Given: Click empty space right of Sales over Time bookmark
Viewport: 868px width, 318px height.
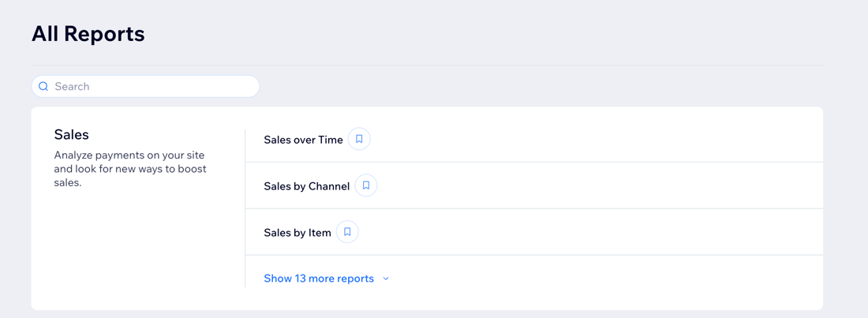Looking at the screenshot, I should (592, 140).
